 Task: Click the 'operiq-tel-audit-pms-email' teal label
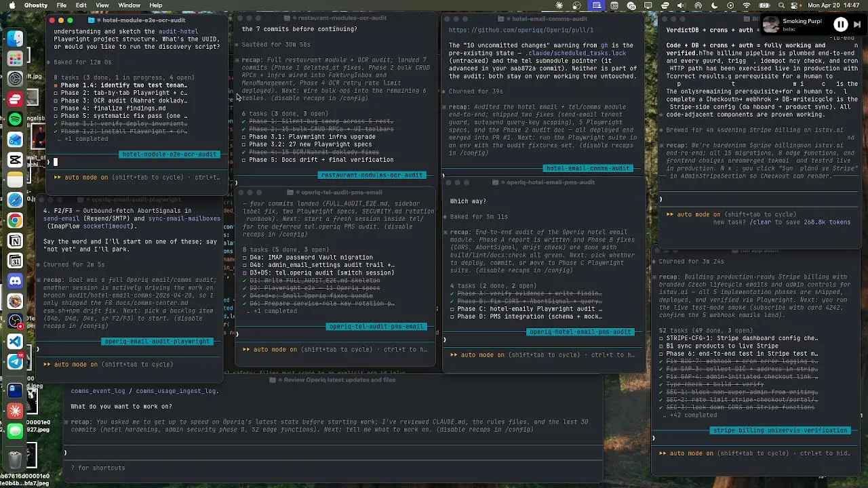pyautogui.click(x=376, y=327)
